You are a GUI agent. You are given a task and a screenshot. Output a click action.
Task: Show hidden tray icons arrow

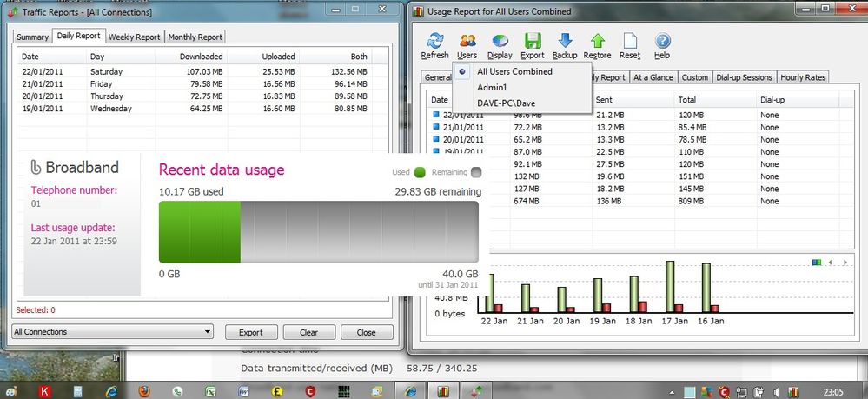(673, 391)
